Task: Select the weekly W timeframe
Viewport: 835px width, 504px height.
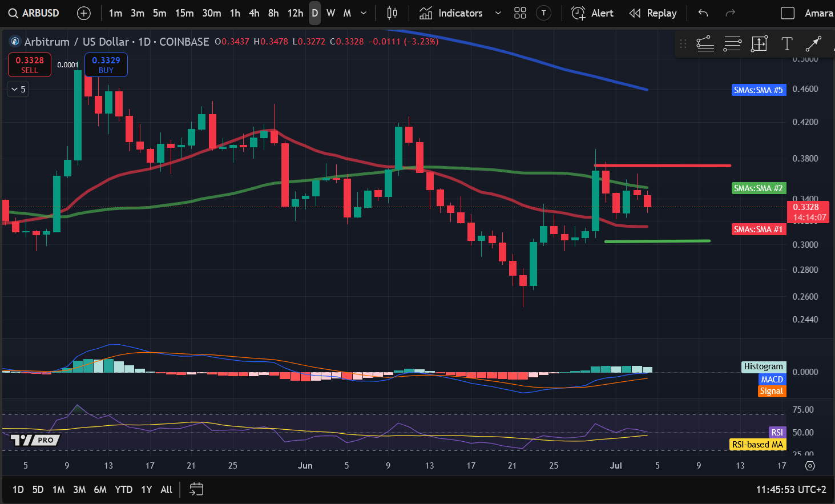Action: 331,13
